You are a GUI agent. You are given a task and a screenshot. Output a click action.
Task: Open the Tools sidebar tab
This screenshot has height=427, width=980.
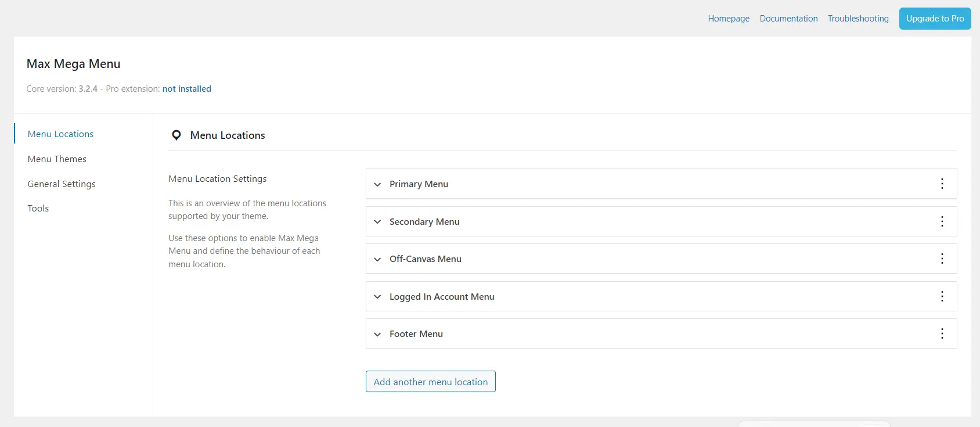[x=38, y=208]
